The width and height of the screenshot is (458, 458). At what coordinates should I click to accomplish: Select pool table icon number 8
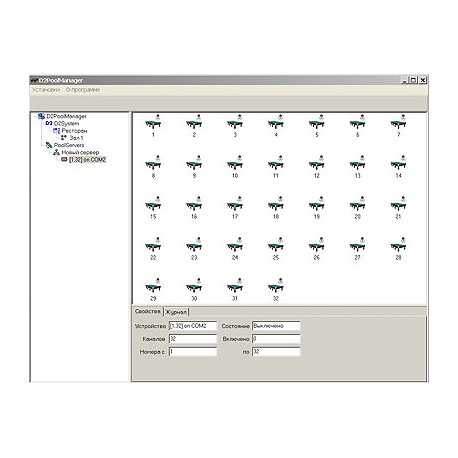point(153,163)
